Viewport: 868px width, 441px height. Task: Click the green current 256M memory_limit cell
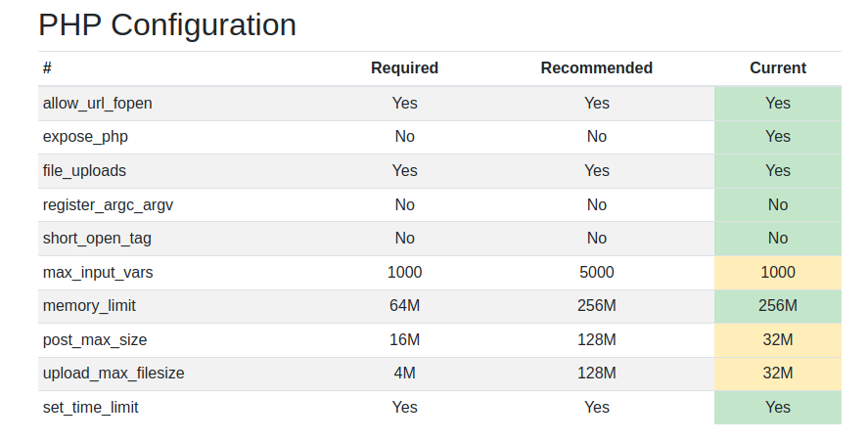pyautogui.click(x=777, y=306)
